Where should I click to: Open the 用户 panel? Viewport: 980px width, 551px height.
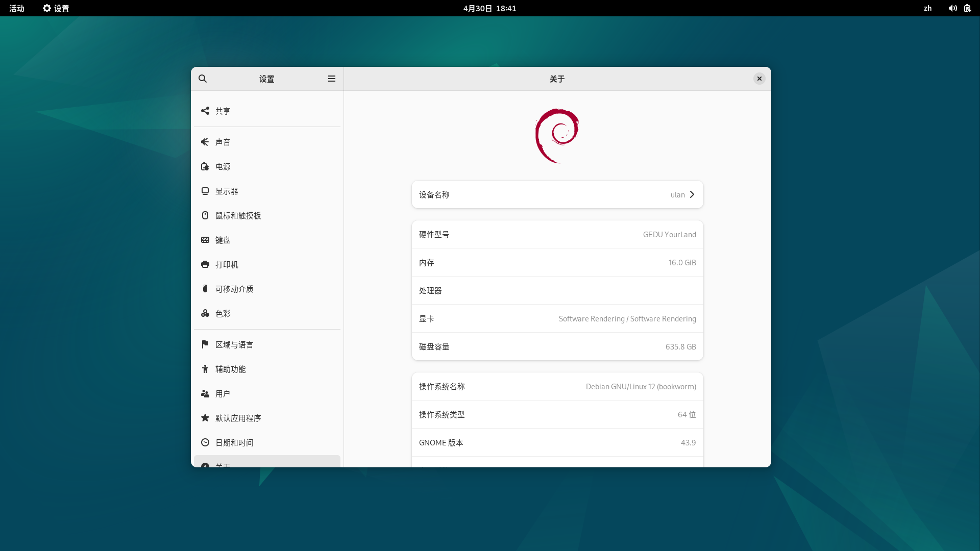pos(267,393)
